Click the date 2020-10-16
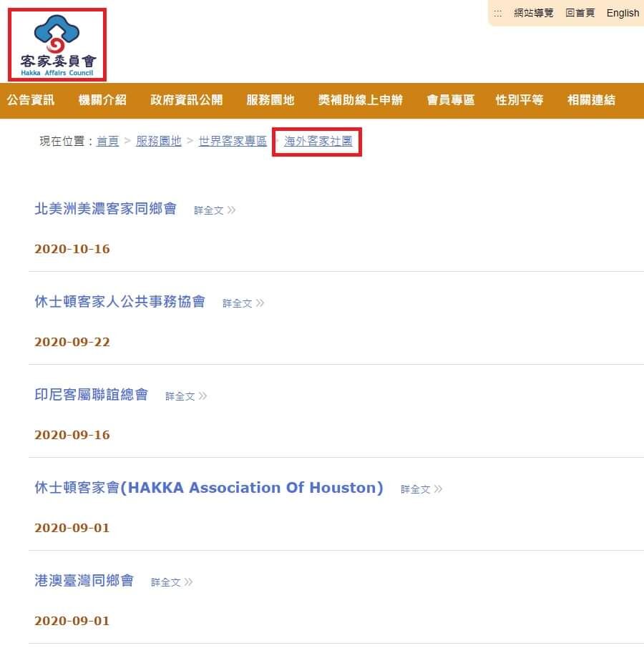This screenshot has height=648, width=644. [x=72, y=249]
